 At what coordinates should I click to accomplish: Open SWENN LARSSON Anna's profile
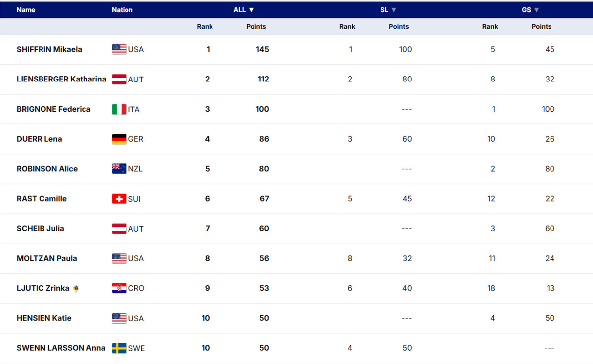click(61, 348)
